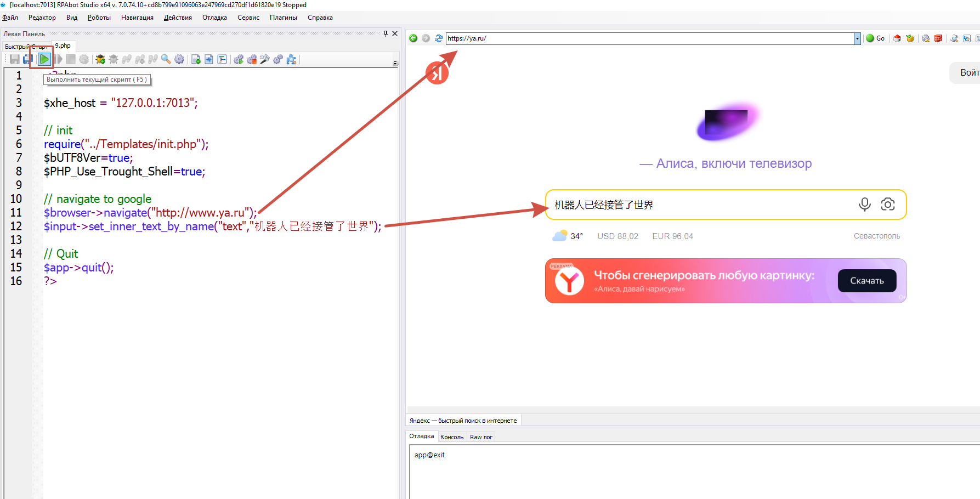
Task: Click line 11 navigate code in editor
Action: (x=150, y=212)
